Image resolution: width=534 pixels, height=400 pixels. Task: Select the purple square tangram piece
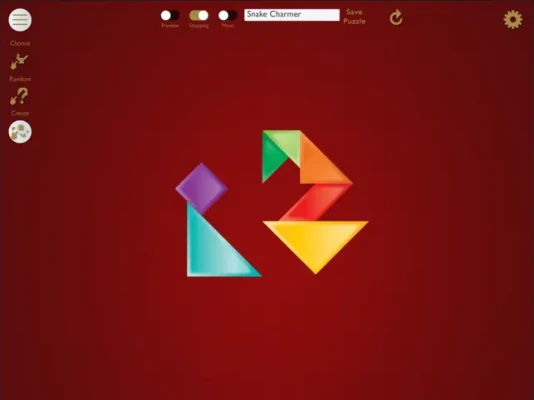(201, 189)
